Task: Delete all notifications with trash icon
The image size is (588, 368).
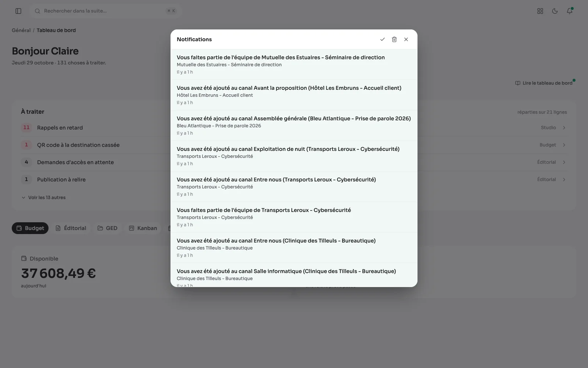Action: click(394, 39)
